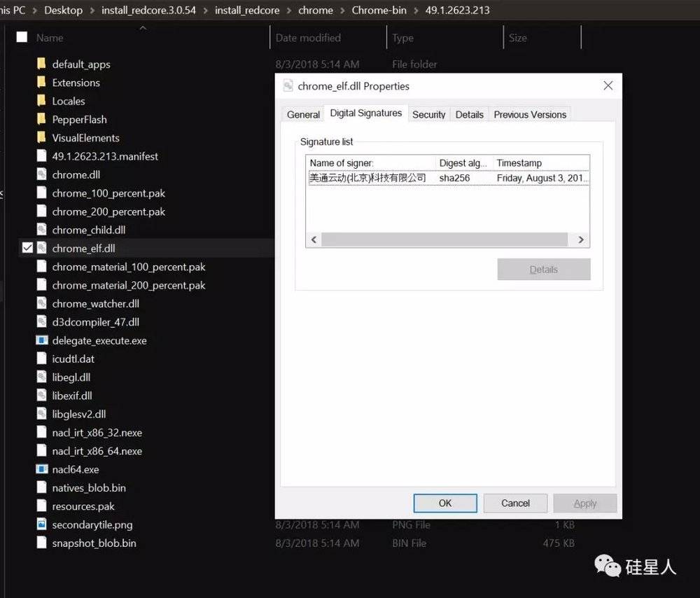The width and height of the screenshot is (700, 598).
Task: Click the secondarytile.png image icon
Action: (41, 524)
